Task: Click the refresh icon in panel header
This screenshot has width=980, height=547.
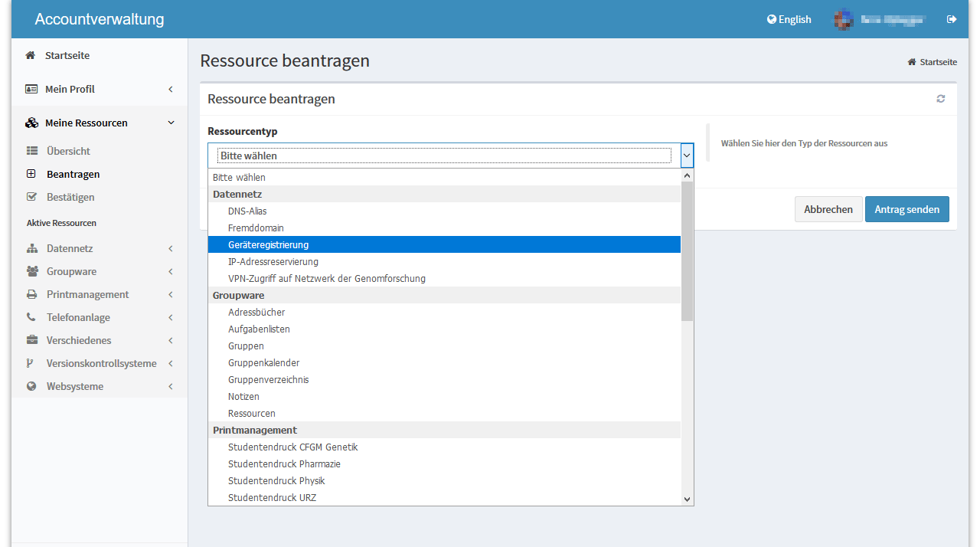Action: [x=941, y=99]
